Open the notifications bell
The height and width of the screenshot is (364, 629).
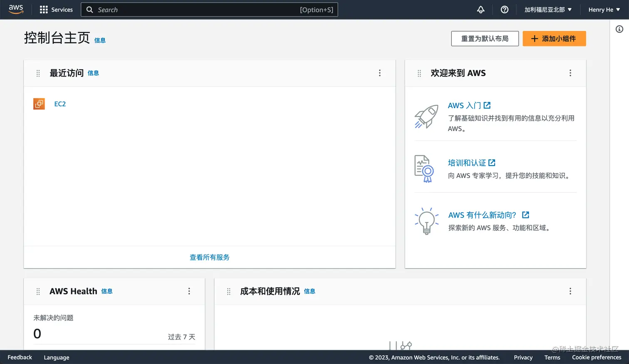(480, 10)
